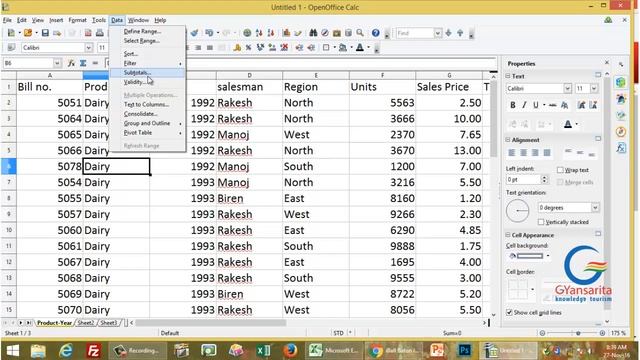Image resolution: width=640 pixels, height=360 pixels.
Task: Open the 0 degrees orientation dropdown
Action: (595, 208)
